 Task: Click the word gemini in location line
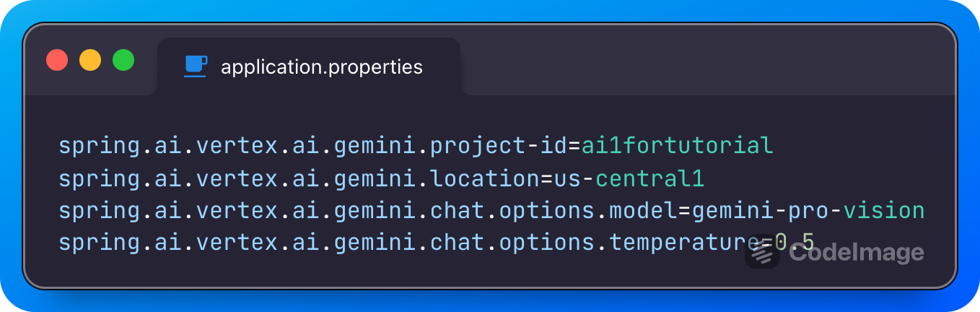pos(375,178)
